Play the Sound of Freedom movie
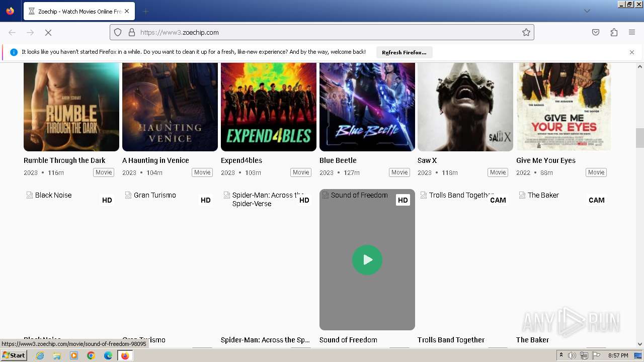The height and width of the screenshot is (362, 644). click(x=367, y=260)
